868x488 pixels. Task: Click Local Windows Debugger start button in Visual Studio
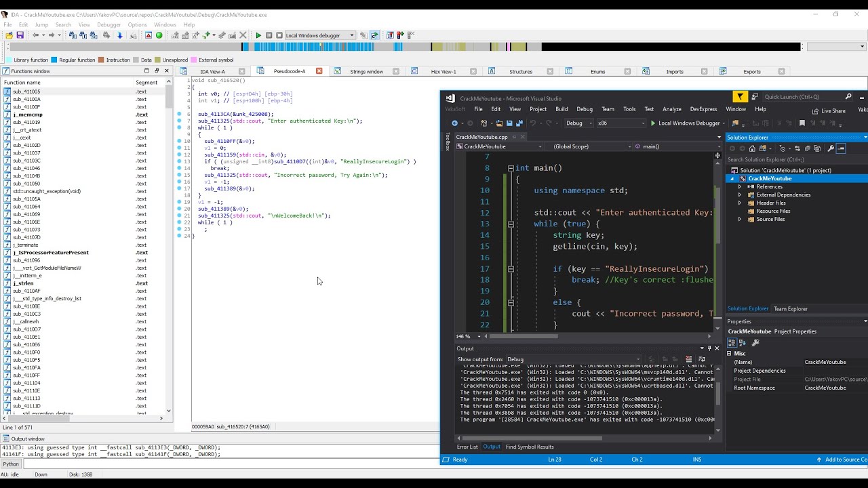[x=685, y=123]
